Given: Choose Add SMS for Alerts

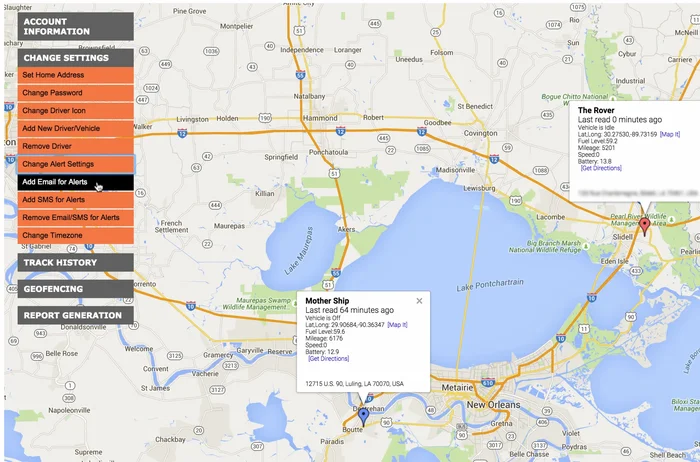Looking at the screenshot, I should point(75,200).
